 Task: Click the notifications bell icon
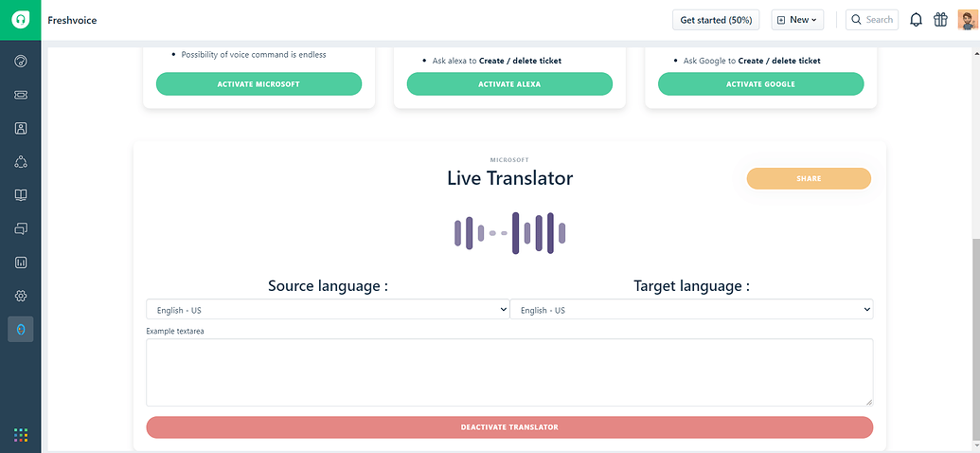(916, 20)
